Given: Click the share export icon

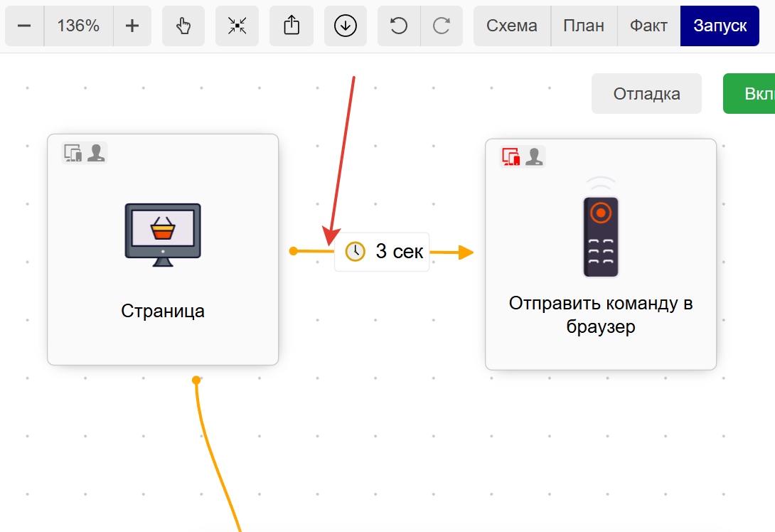Looking at the screenshot, I should click(292, 26).
